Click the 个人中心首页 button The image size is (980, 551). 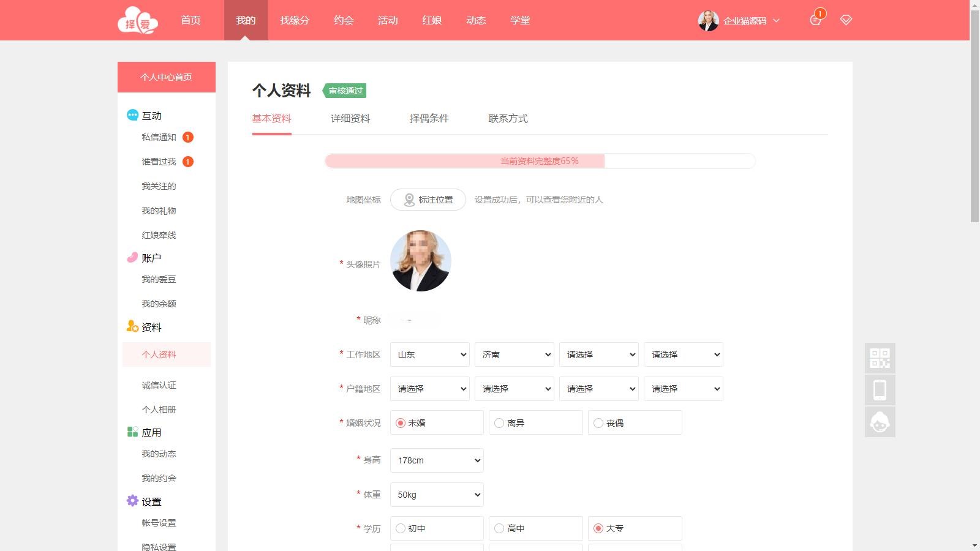tap(166, 77)
